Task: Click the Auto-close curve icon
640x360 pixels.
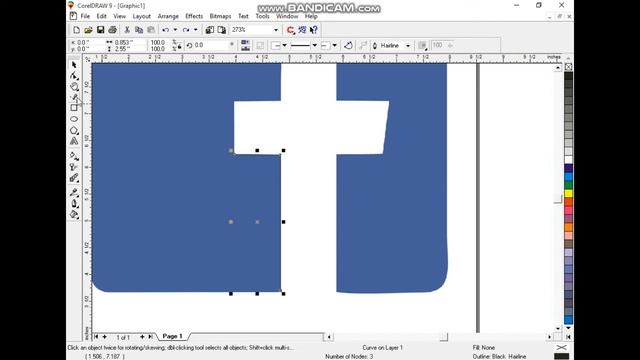Action: coord(348,45)
